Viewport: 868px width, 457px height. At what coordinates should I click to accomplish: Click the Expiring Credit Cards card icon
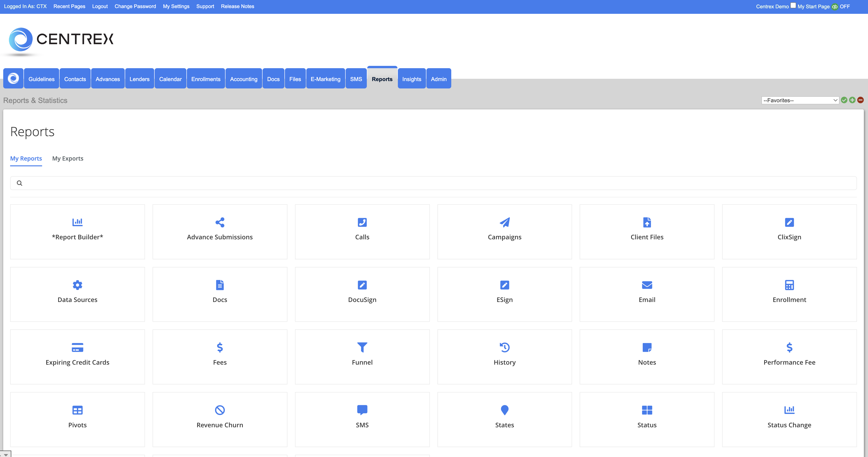point(77,347)
